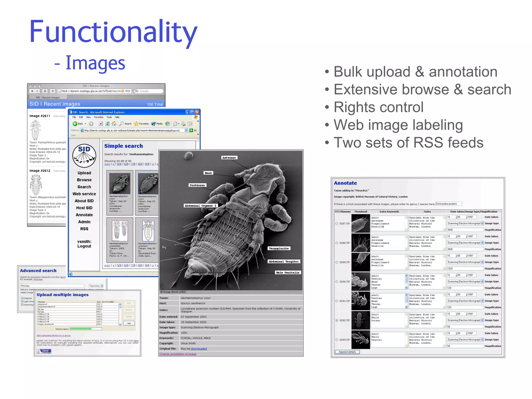Click the green Go arrow icon
Viewport: 532px width, 399px height.
click(191, 130)
